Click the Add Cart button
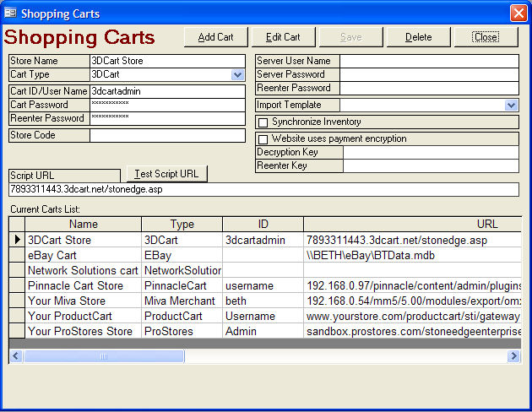Image resolution: width=532 pixels, height=412 pixels. tap(216, 37)
